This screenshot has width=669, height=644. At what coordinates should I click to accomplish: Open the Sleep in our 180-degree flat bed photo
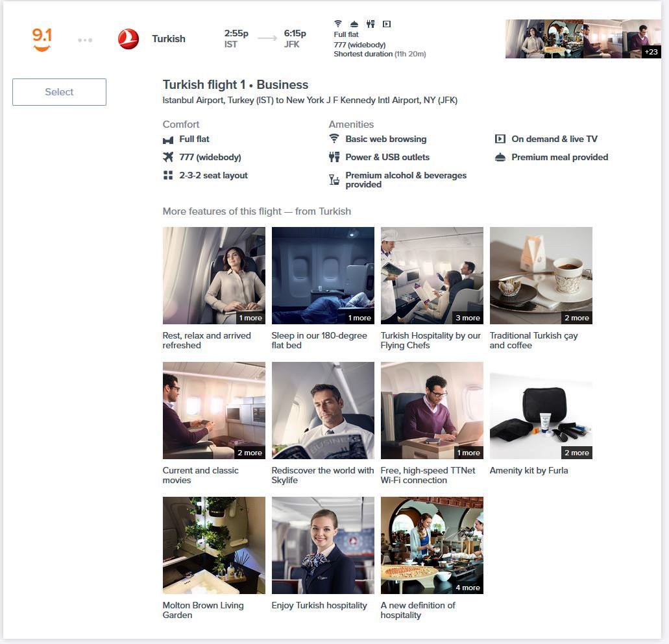tap(323, 276)
